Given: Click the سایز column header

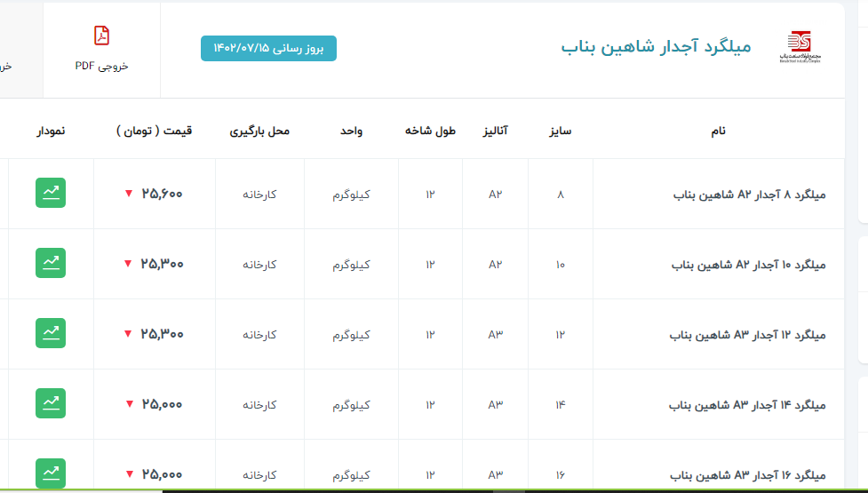Looking at the screenshot, I should point(560,131).
